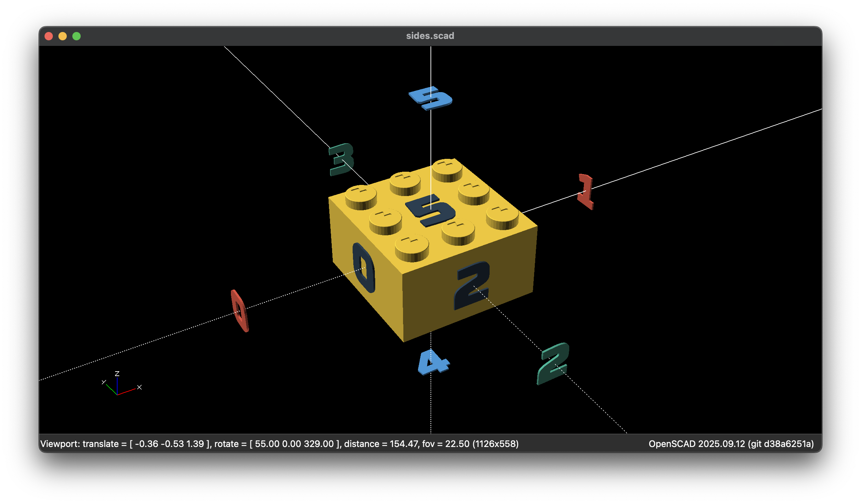The image size is (861, 504).
Task: Click the stud nearest the brick's front corner
Action: click(412, 247)
